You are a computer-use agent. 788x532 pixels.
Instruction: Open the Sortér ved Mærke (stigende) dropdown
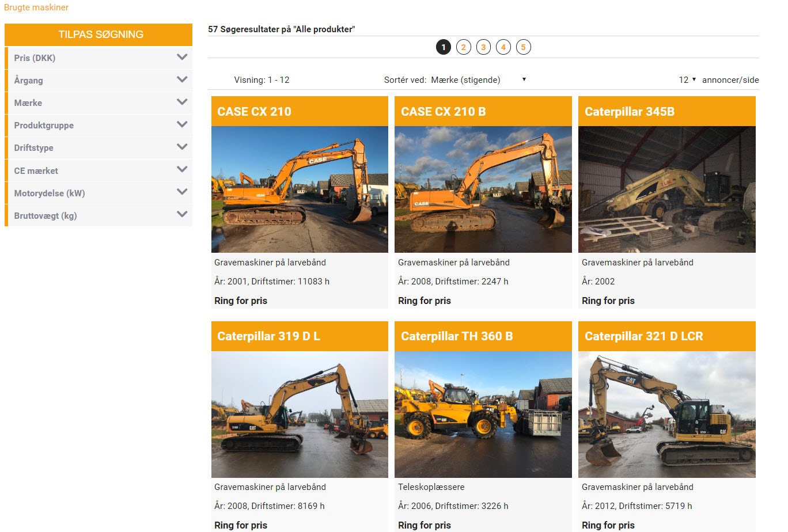479,80
